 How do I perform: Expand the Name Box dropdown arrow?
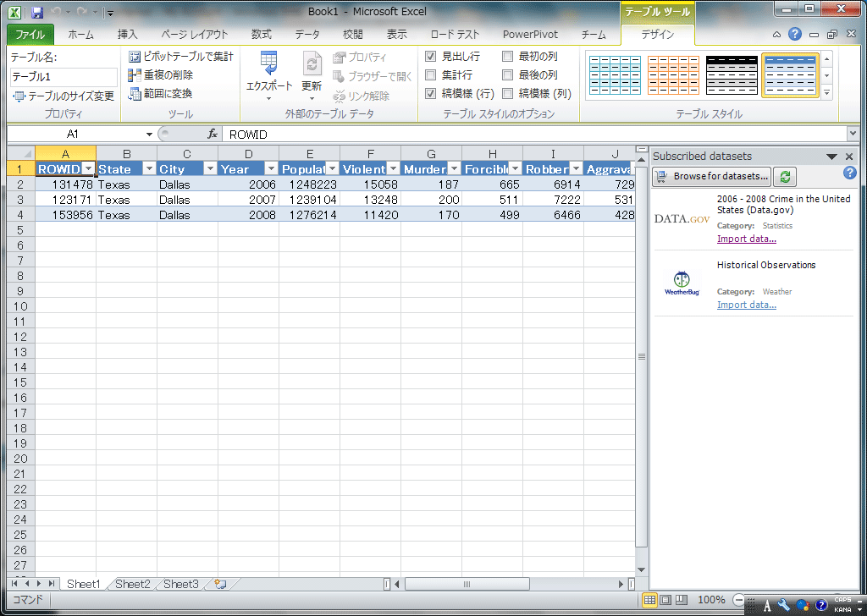[149, 135]
